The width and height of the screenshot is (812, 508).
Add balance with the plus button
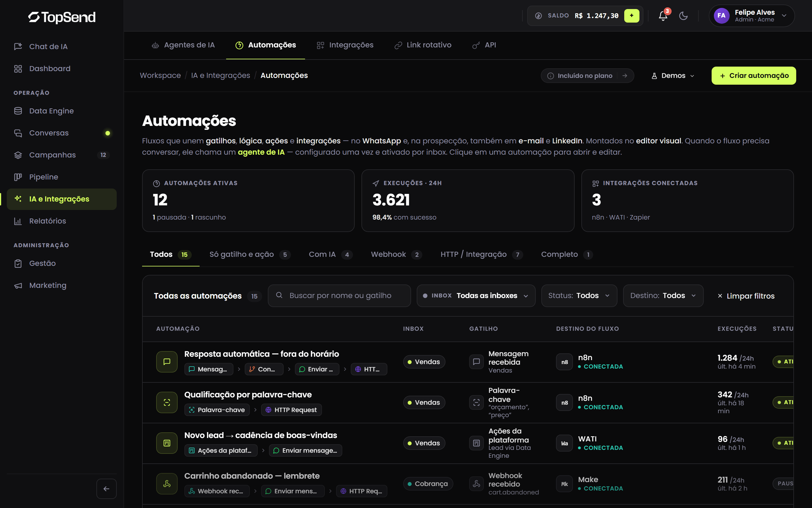point(632,16)
